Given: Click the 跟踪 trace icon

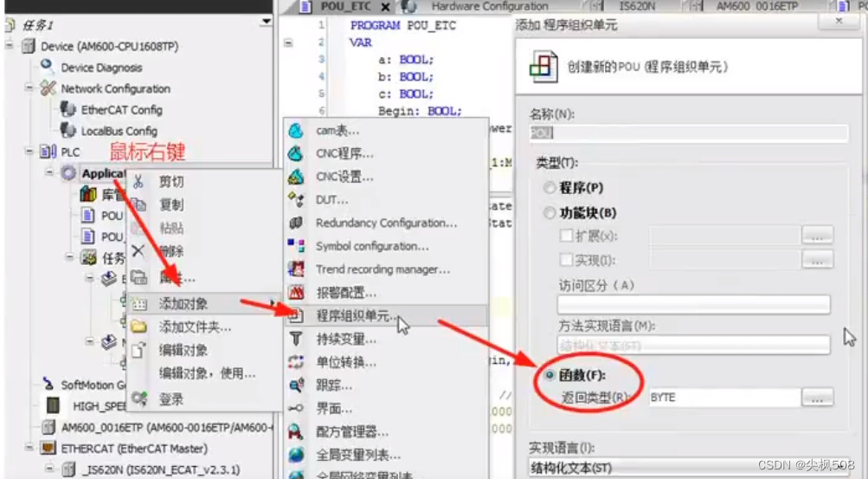Looking at the screenshot, I should (x=296, y=385).
